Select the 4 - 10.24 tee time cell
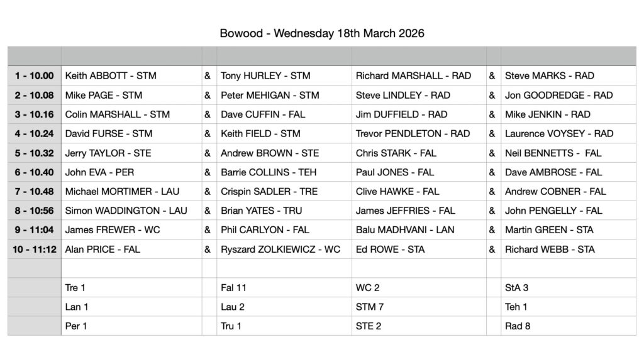This screenshot has width=644, height=342. pos(35,133)
